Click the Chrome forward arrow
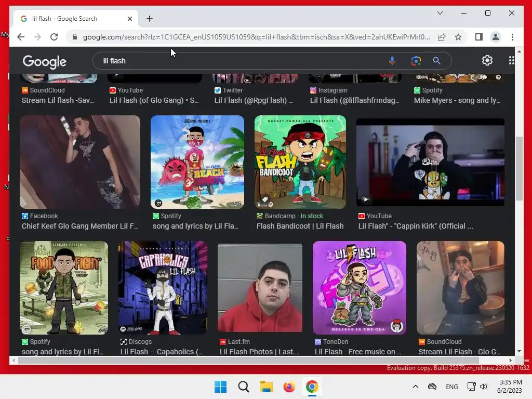The height and width of the screenshot is (399, 532). 37,37
